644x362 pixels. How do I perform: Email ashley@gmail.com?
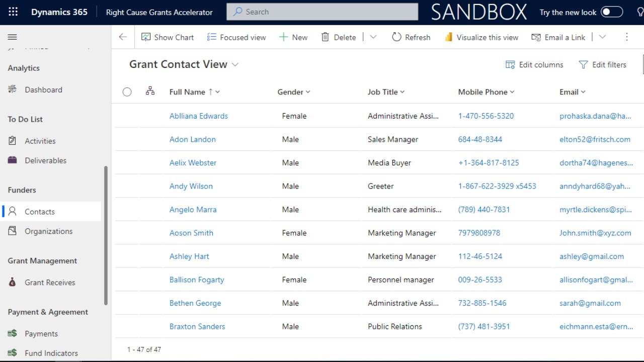click(x=592, y=256)
